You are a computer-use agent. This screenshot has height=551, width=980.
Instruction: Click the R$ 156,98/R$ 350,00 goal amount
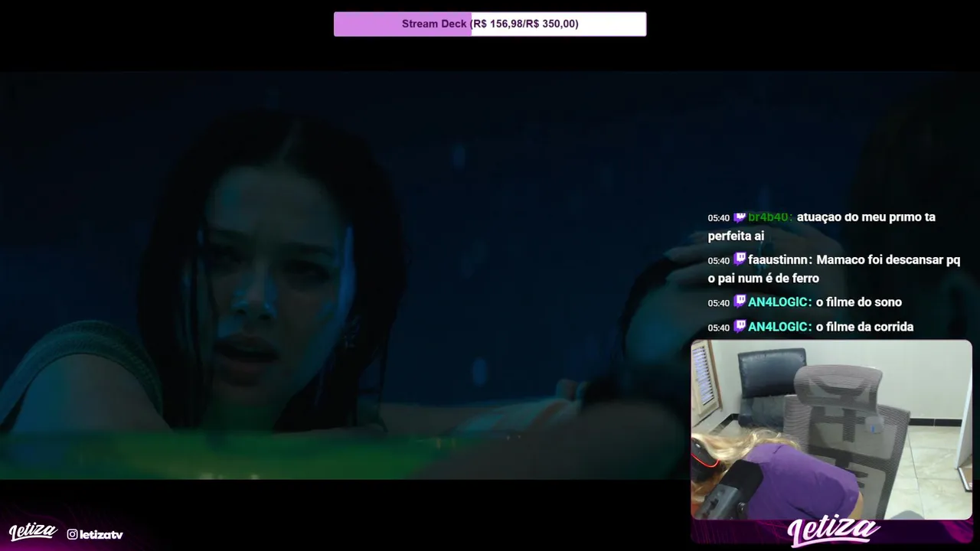click(524, 24)
